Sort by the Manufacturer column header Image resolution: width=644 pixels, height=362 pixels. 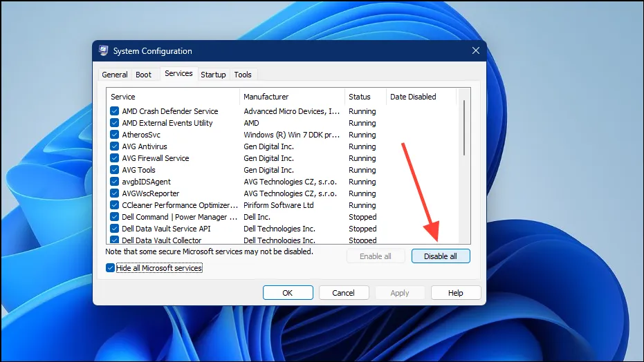(x=292, y=97)
